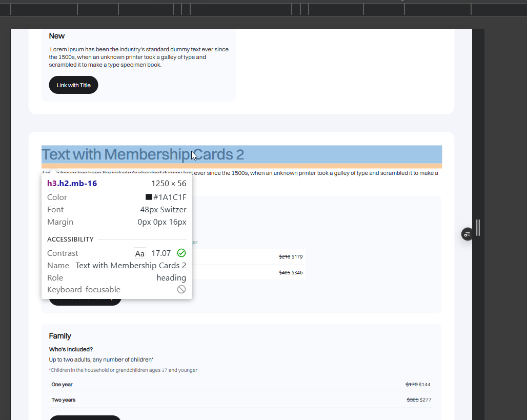Click the Up to two adults description
This screenshot has height=420, width=527.
pos(101,359)
